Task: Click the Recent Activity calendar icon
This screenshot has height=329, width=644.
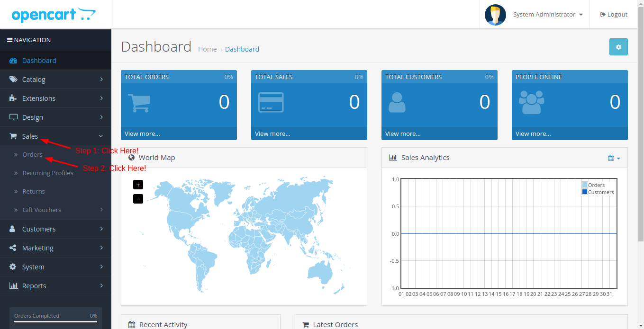Action: tap(132, 325)
